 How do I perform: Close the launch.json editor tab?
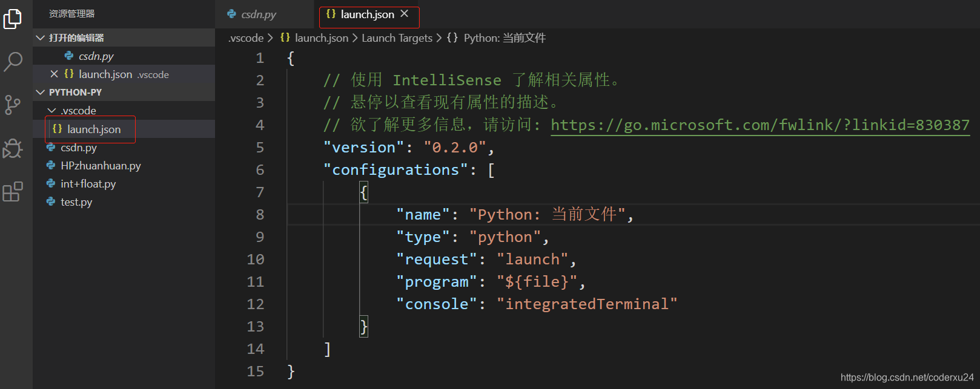point(405,14)
